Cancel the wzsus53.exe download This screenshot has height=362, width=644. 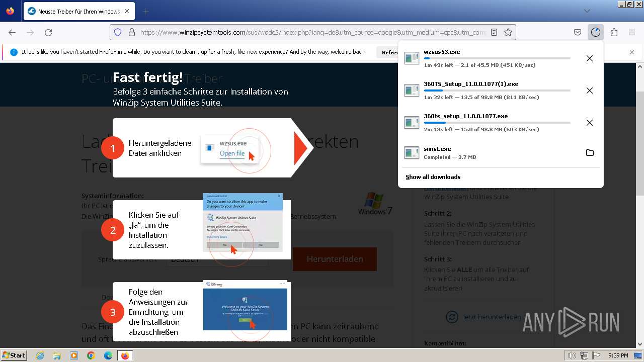(x=590, y=58)
